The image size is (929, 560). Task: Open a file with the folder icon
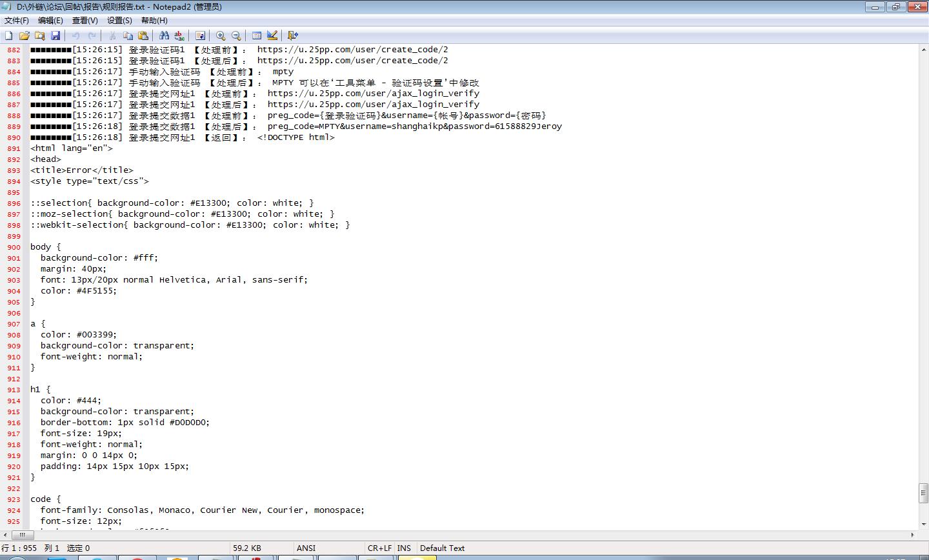click(x=25, y=35)
